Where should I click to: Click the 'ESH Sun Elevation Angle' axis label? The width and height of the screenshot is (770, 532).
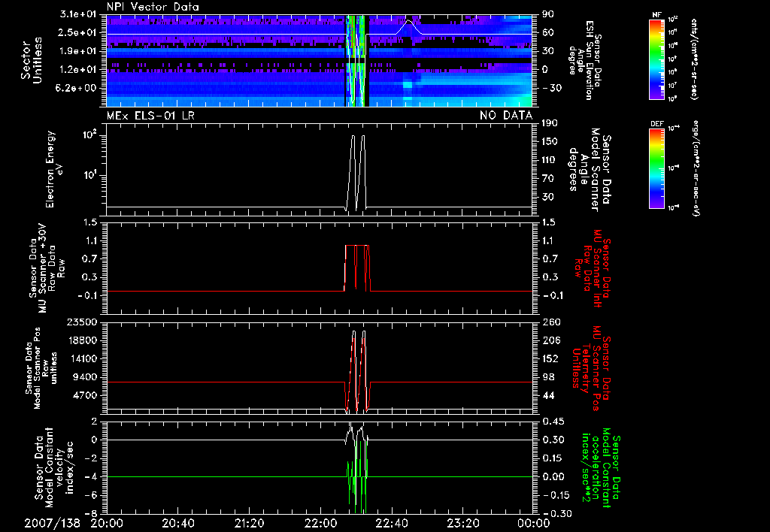(x=585, y=60)
